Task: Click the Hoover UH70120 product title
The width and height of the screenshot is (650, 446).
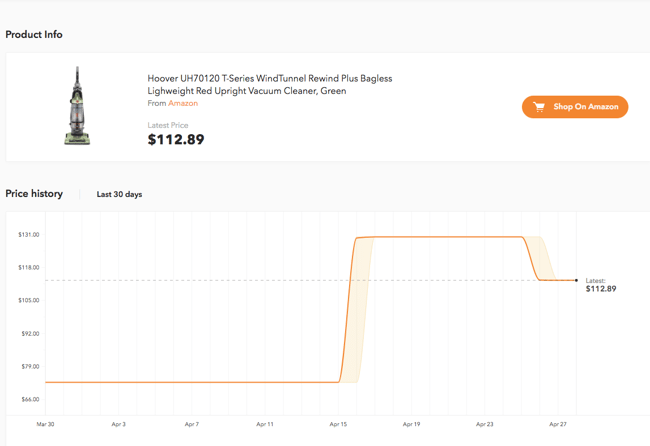Action: point(270,85)
